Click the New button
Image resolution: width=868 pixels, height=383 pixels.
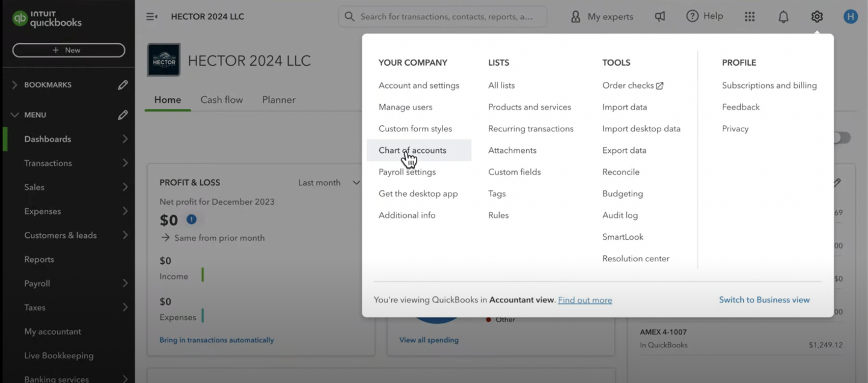(x=69, y=51)
